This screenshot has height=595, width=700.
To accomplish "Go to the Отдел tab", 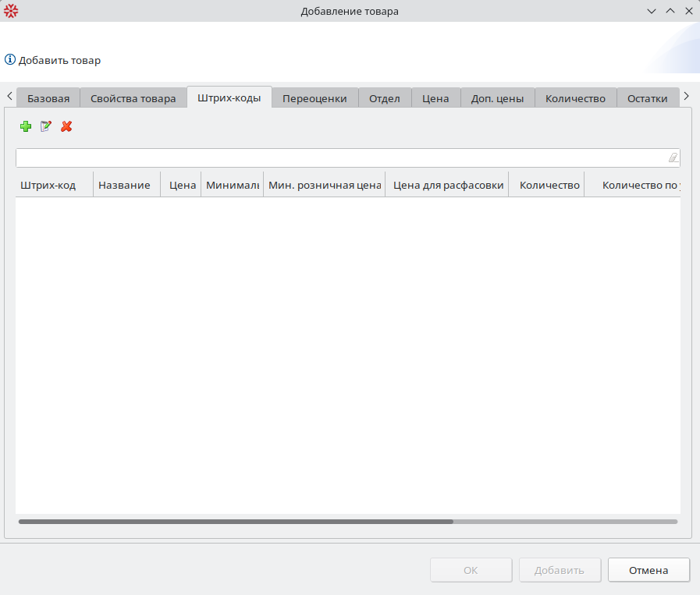I will pyautogui.click(x=384, y=98).
